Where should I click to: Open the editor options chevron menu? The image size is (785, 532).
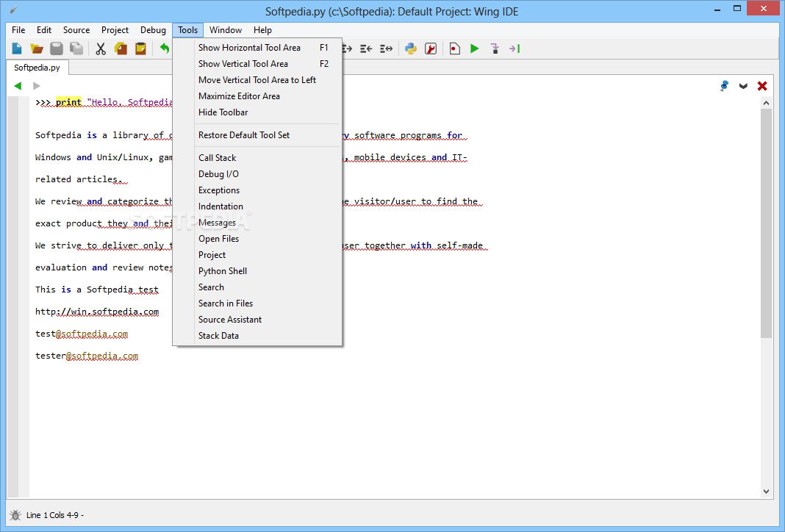pyautogui.click(x=743, y=86)
